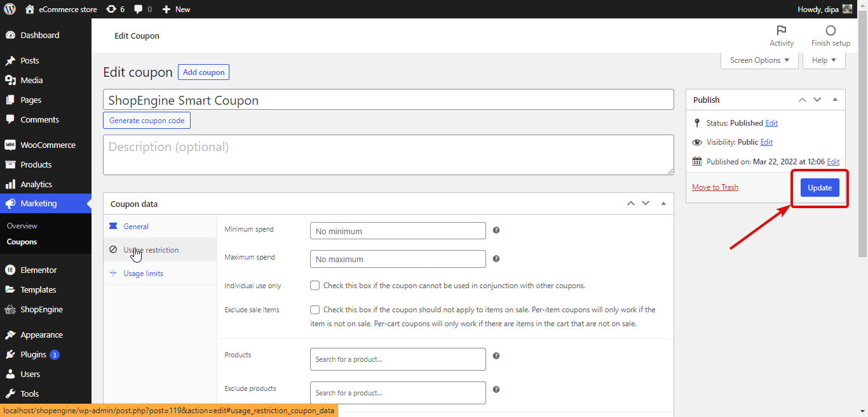Click the ShopEngine icon in sidebar
Screen dimensions: 868x417
coord(10,310)
